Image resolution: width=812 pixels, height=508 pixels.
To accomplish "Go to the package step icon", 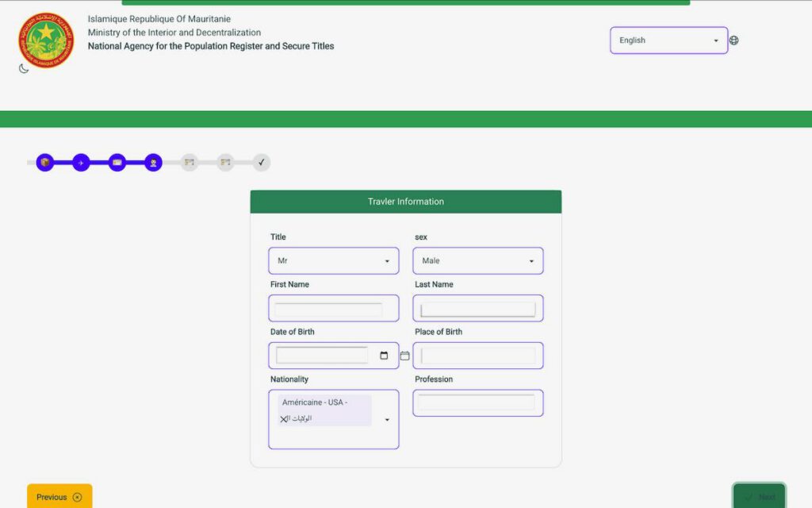I will (45, 162).
